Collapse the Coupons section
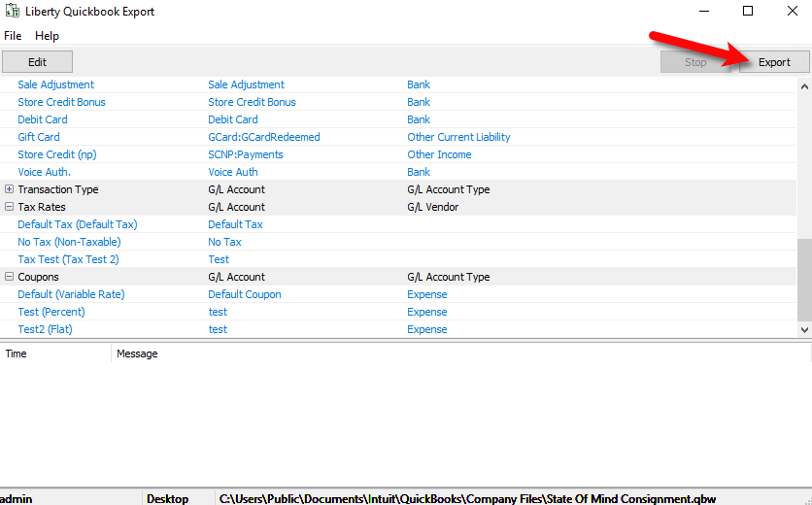 coord(10,277)
